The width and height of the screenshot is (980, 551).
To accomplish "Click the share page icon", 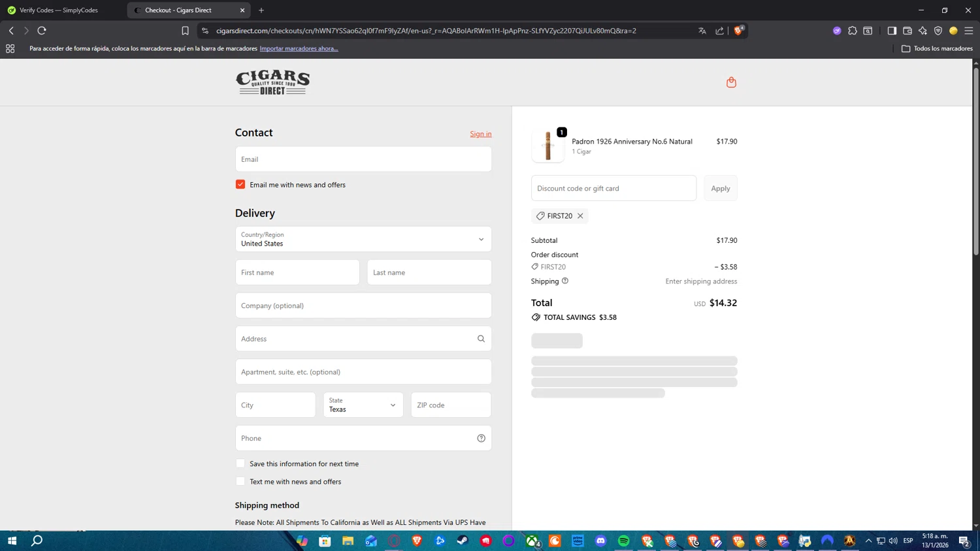I will click(719, 31).
